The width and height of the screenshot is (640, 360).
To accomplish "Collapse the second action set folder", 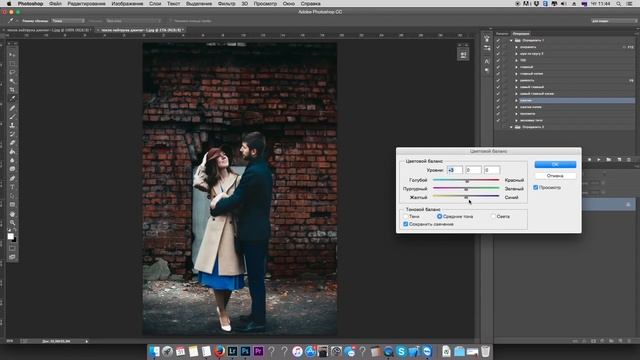I will tap(511, 127).
